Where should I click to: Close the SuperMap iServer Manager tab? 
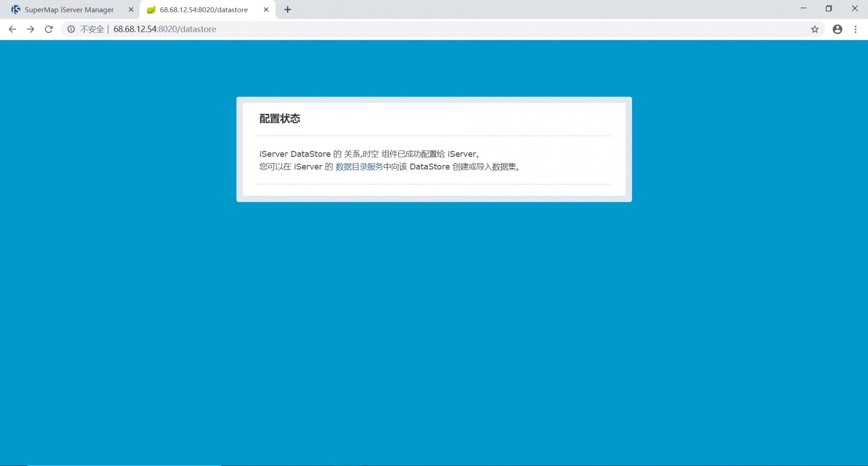[x=131, y=10]
